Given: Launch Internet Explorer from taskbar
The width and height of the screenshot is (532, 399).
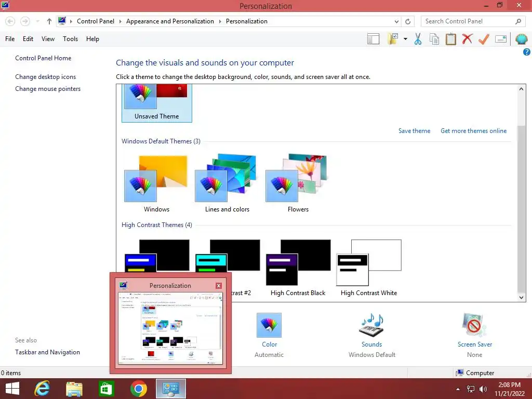Looking at the screenshot, I should coord(43,389).
